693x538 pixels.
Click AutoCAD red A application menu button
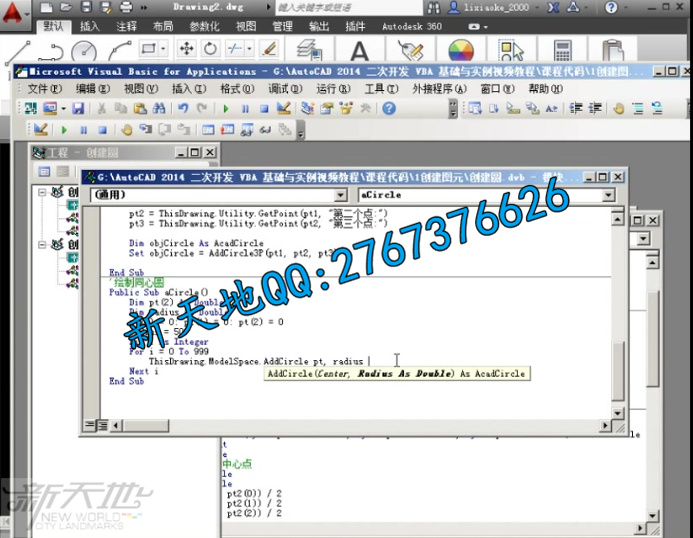[13, 14]
